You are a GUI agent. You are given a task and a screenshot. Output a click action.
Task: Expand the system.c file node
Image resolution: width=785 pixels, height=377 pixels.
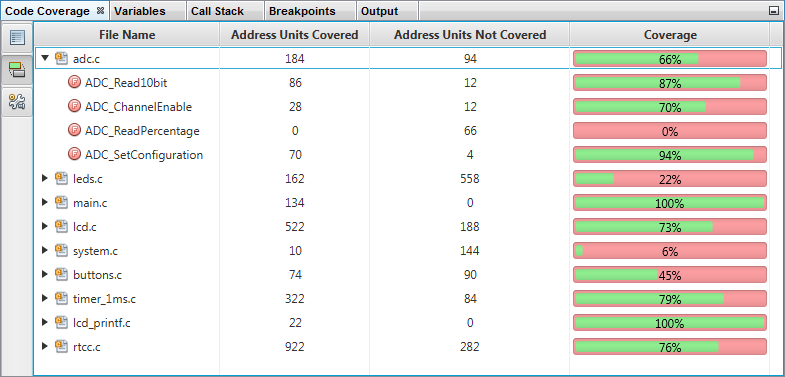pos(45,250)
